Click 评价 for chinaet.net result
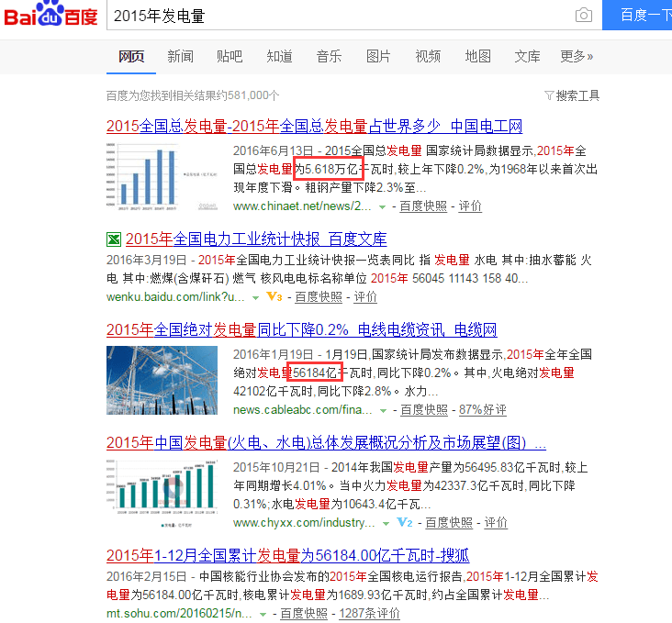The image size is (672, 623). tap(470, 206)
